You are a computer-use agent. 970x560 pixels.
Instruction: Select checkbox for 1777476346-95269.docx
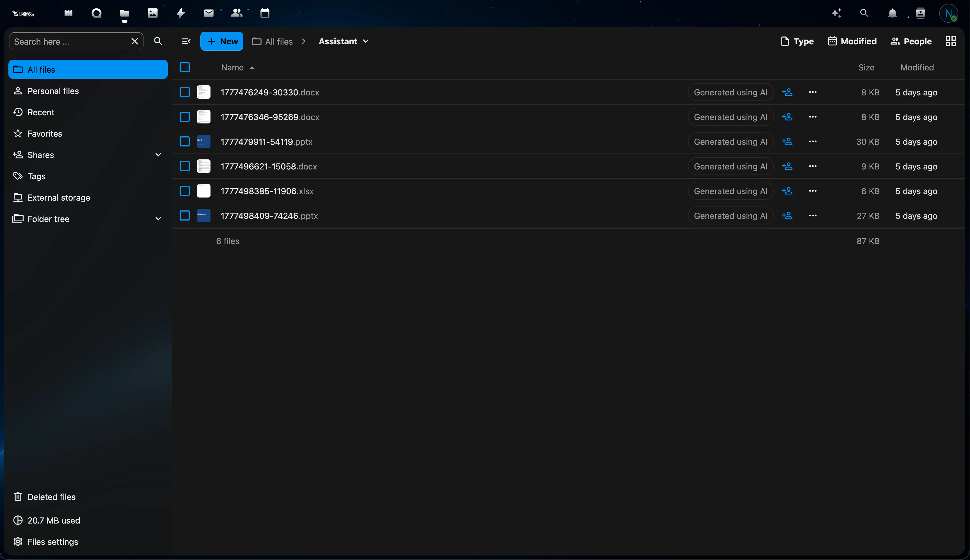pyautogui.click(x=185, y=117)
